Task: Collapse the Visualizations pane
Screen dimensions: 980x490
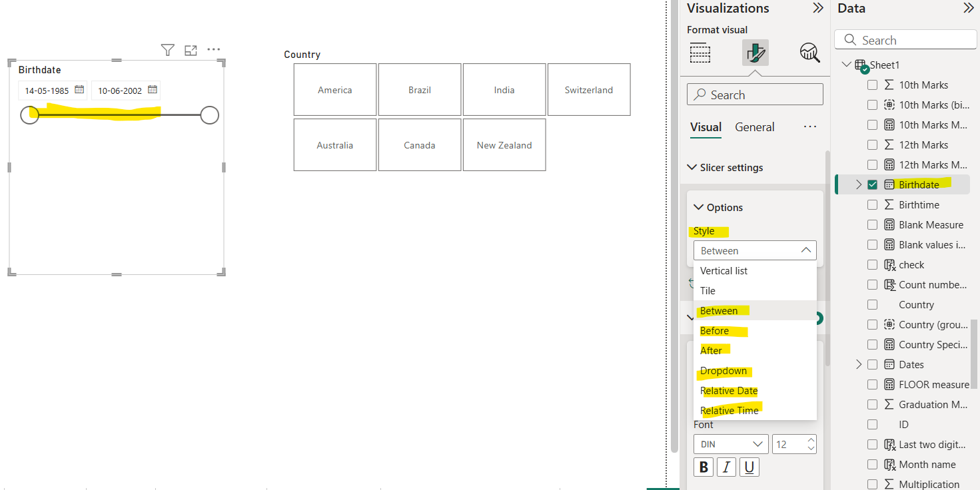Action: click(x=818, y=9)
